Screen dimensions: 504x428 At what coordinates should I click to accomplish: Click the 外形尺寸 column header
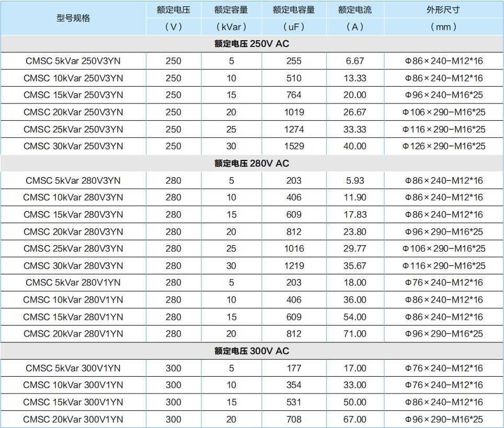(443, 10)
